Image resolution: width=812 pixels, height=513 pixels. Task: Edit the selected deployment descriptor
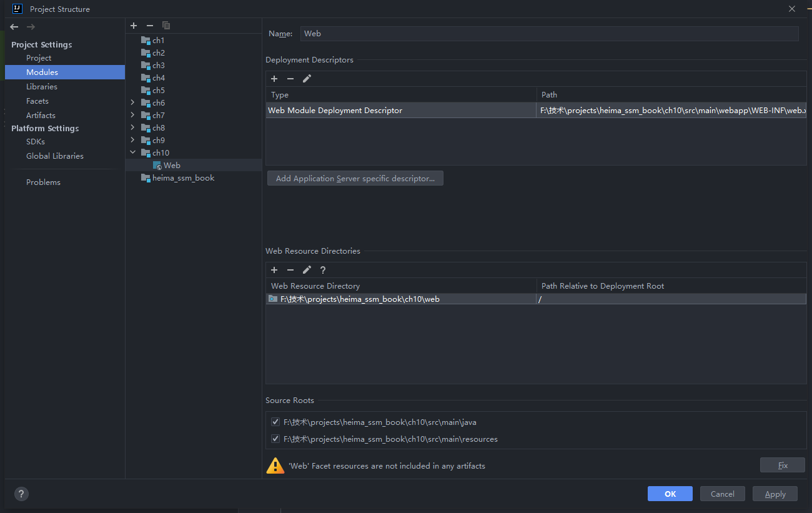(307, 79)
